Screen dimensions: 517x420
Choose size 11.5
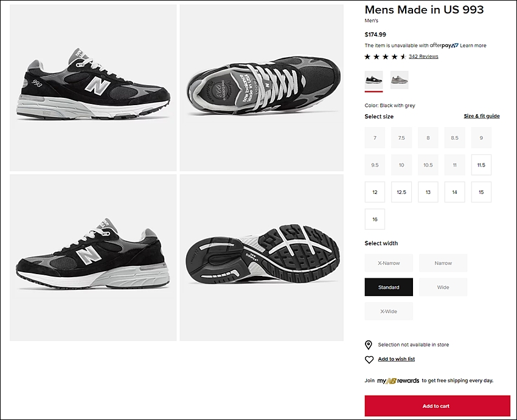(481, 165)
